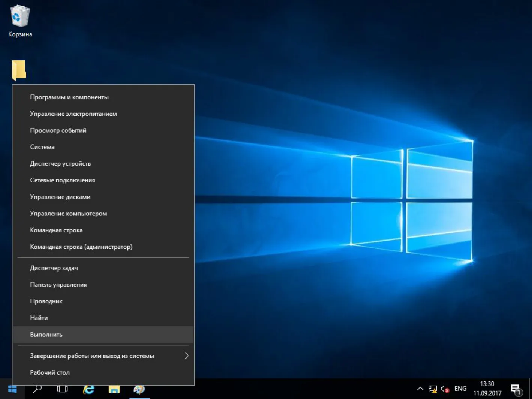Expand the shutdown or sign out submenu arrow

(187, 356)
